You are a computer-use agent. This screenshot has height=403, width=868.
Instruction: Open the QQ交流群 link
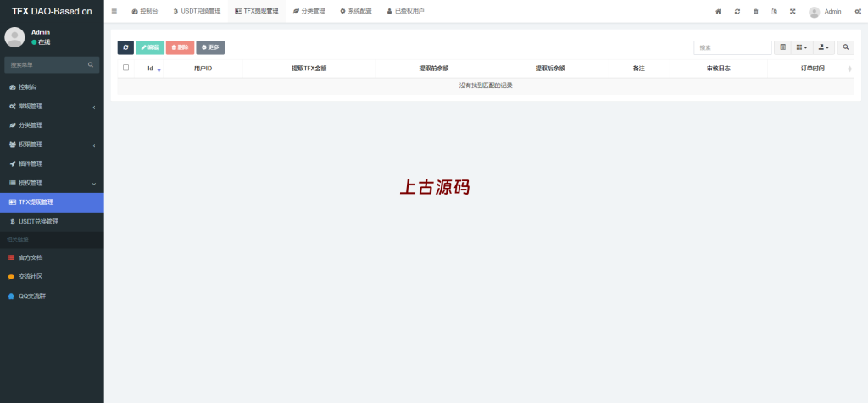click(52, 295)
